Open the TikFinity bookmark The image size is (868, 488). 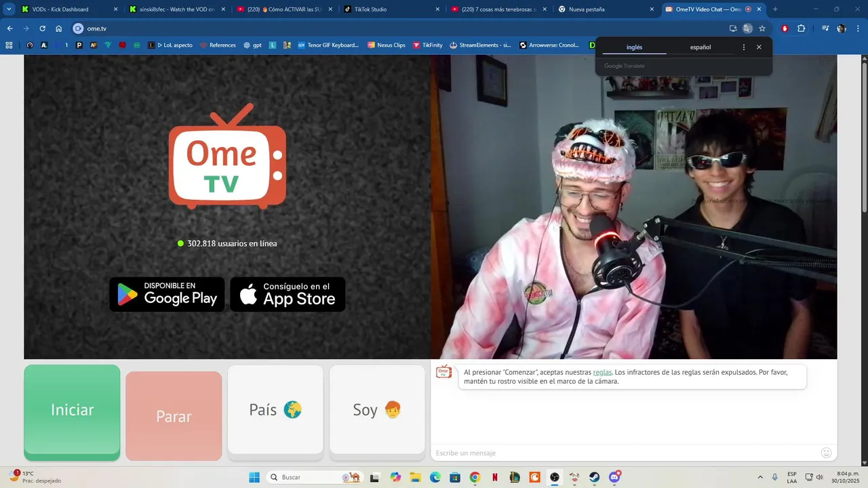(428, 45)
